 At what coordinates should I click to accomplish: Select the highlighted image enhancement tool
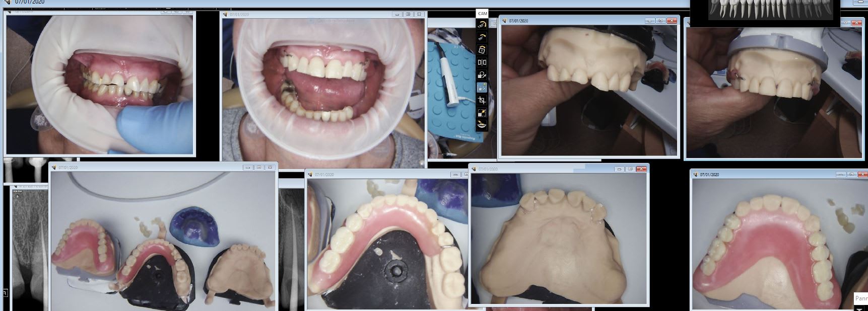coord(482,88)
